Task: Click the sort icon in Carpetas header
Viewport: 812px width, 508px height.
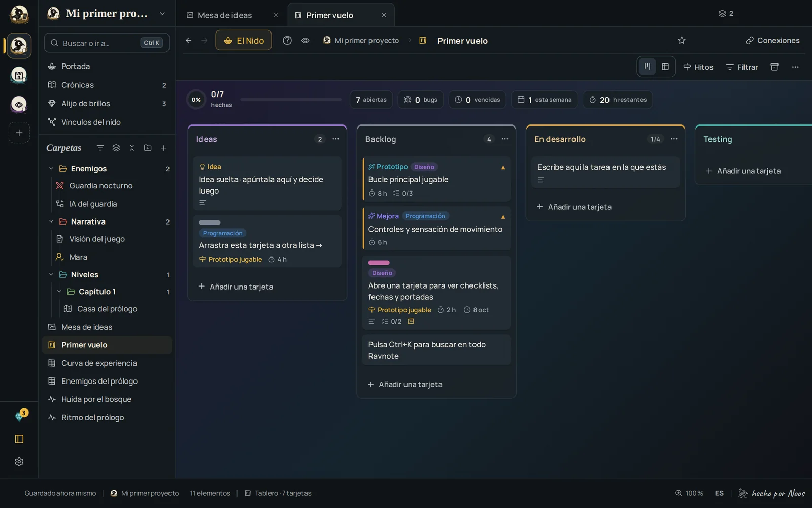Action: pos(100,148)
